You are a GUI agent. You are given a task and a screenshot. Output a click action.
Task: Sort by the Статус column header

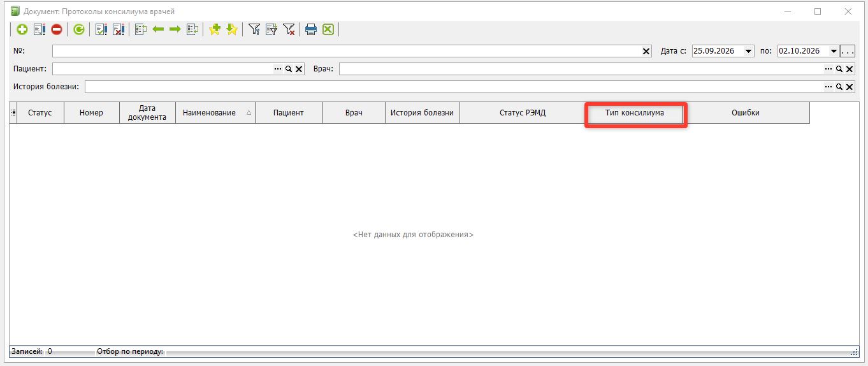coord(40,113)
